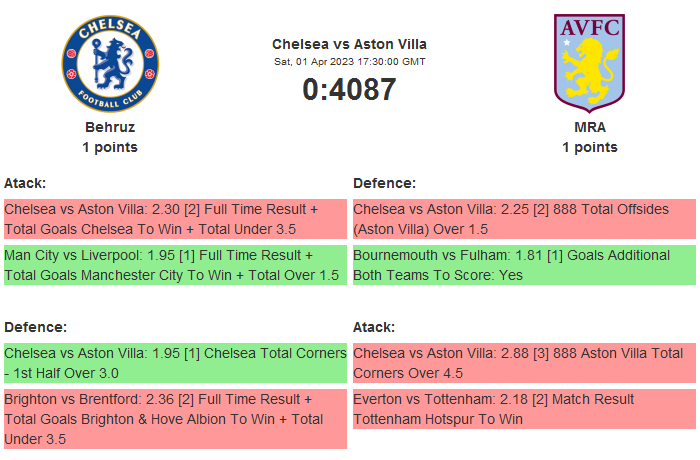This screenshot has height=460, width=700.
Task: Select player name MRA
Action: [x=589, y=127]
